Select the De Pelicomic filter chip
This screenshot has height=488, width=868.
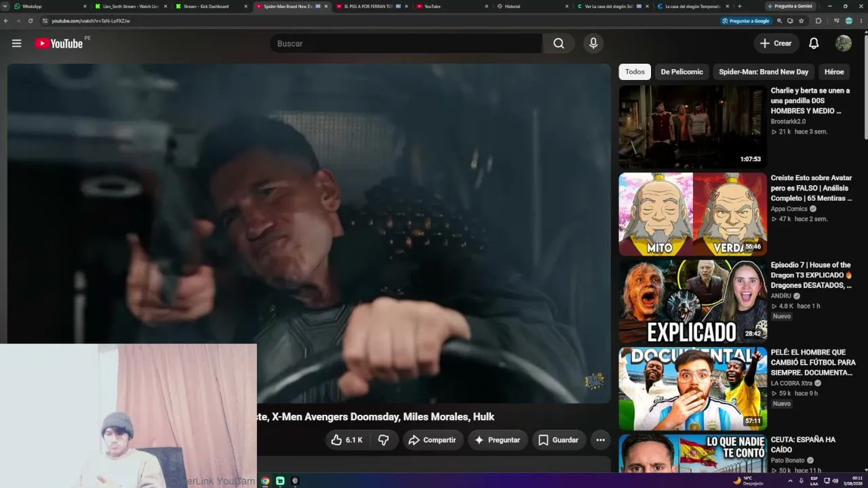682,72
